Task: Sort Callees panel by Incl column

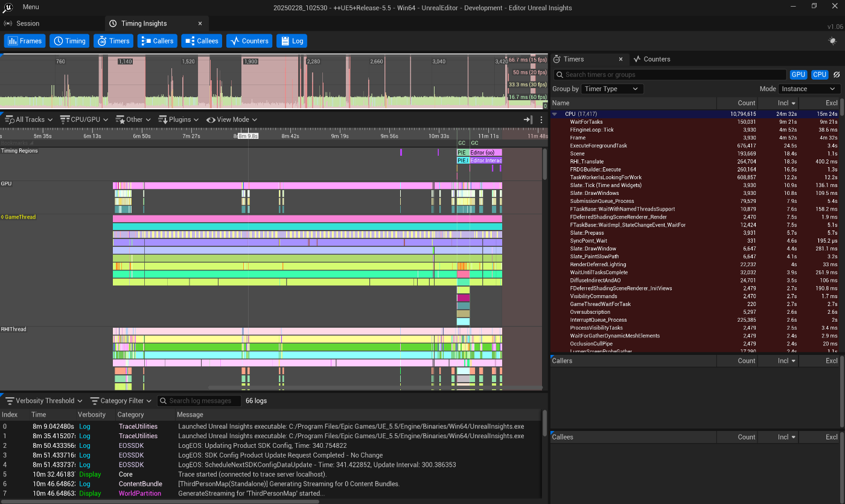Action: pos(778,437)
